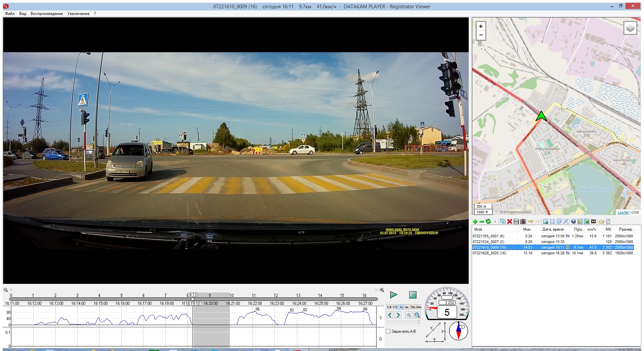Viewport: 644px width, 351px height.
Task: Click the green refresh list icon
Action: (488, 222)
